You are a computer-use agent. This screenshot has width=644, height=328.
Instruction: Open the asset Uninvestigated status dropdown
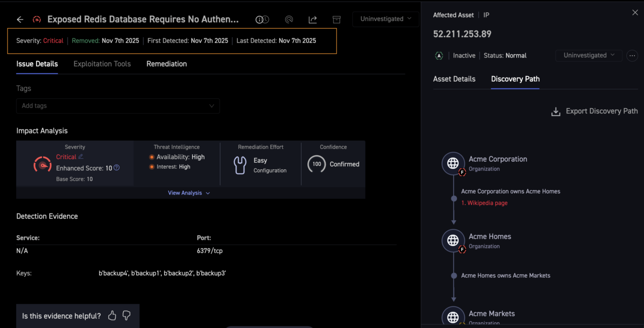pyautogui.click(x=589, y=55)
